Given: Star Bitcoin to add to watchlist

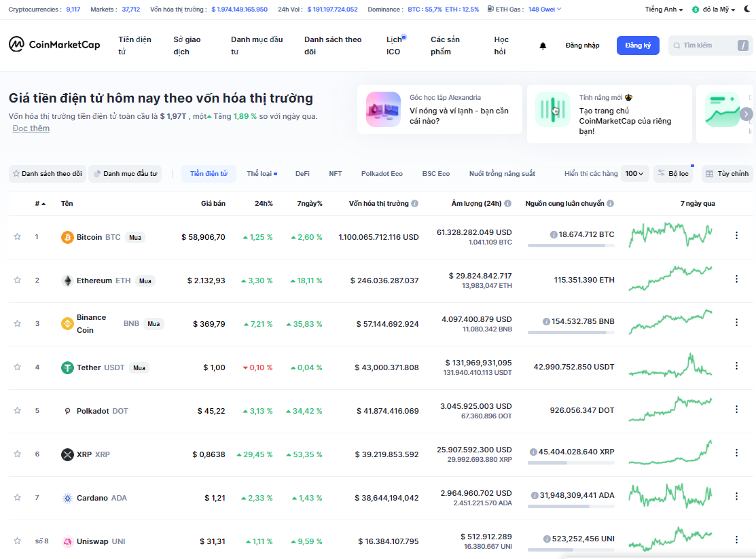Looking at the screenshot, I should 18,236.
